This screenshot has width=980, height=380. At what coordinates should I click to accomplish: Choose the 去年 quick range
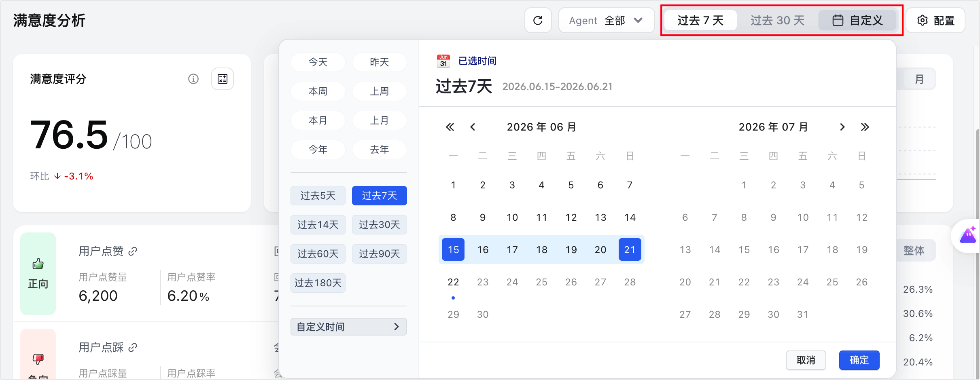click(x=380, y=150)
